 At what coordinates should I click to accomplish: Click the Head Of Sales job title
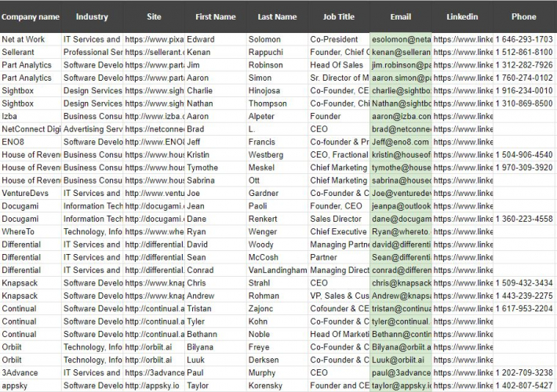[339, 65]
